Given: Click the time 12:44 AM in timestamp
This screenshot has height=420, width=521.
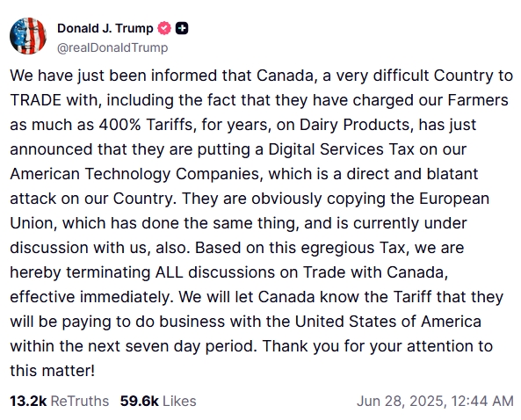Looking at the screenshot, I should point(482,401).
